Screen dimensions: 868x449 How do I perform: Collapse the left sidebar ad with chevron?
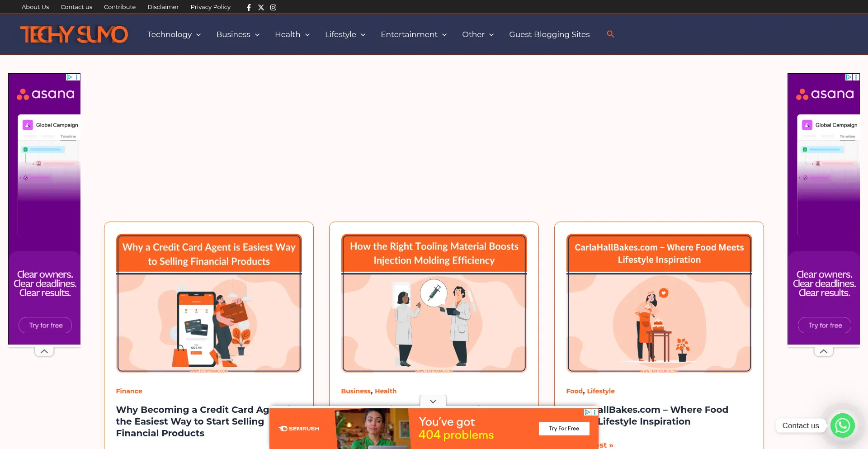point(44,351)
